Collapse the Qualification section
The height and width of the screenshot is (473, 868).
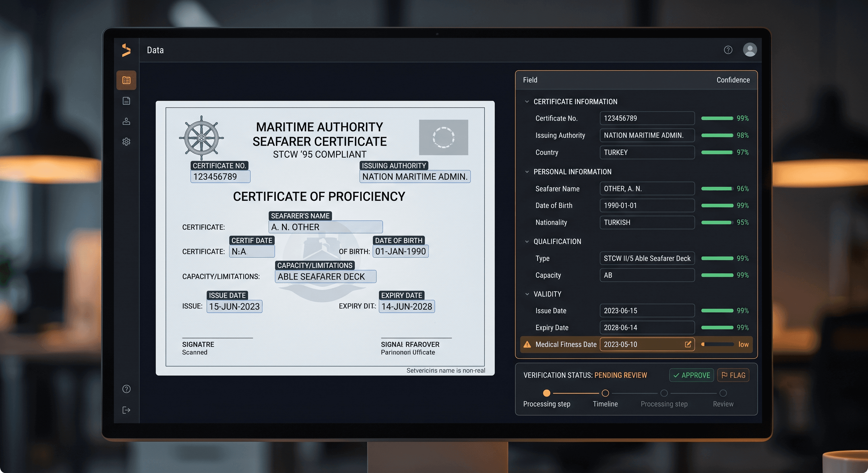pos(527,241)
